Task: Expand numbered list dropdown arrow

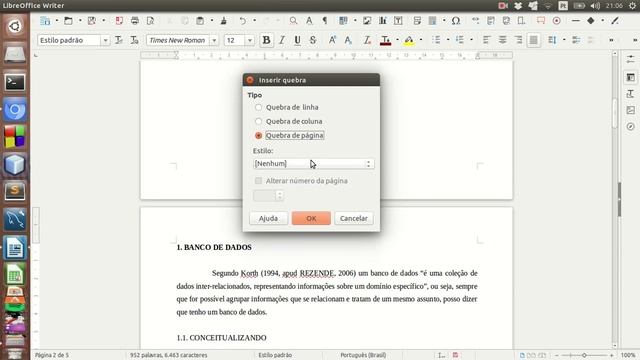Action: coord(471,40)
